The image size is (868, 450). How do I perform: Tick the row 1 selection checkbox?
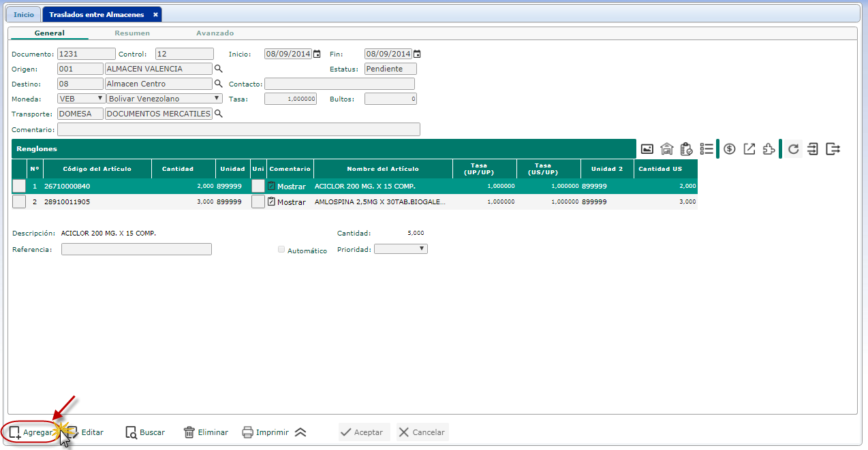(x=19, y=186)
